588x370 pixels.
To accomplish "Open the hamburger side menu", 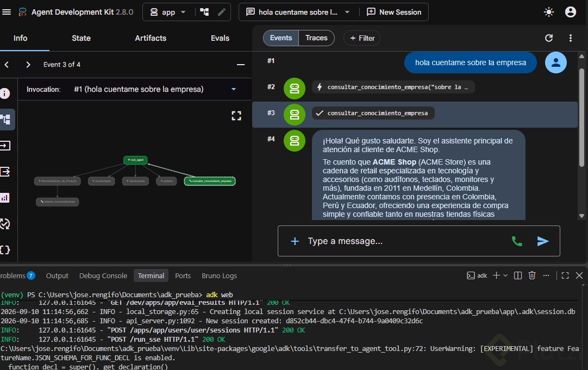I will point(7,12).
